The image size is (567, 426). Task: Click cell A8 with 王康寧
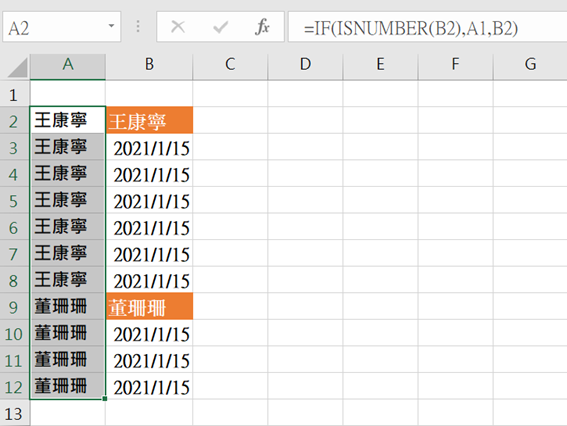coord(68,280)
